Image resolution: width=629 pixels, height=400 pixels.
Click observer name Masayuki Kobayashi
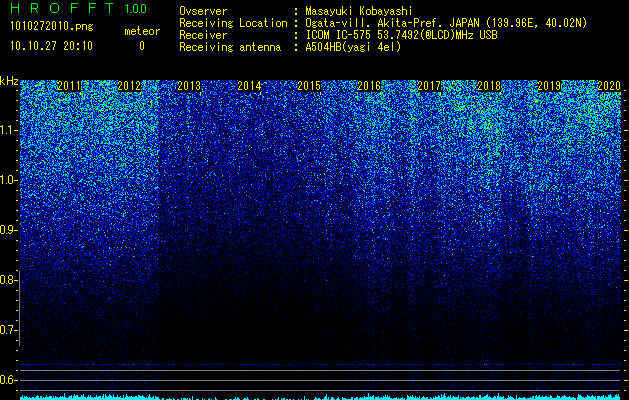pyautogui.click(x=358, y=11)
